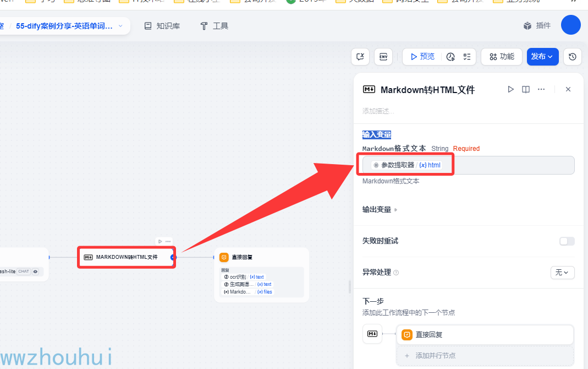This screenshot has width=588, height=369.
Task: Open the help book icon in panel header
Action: (526, 89)
